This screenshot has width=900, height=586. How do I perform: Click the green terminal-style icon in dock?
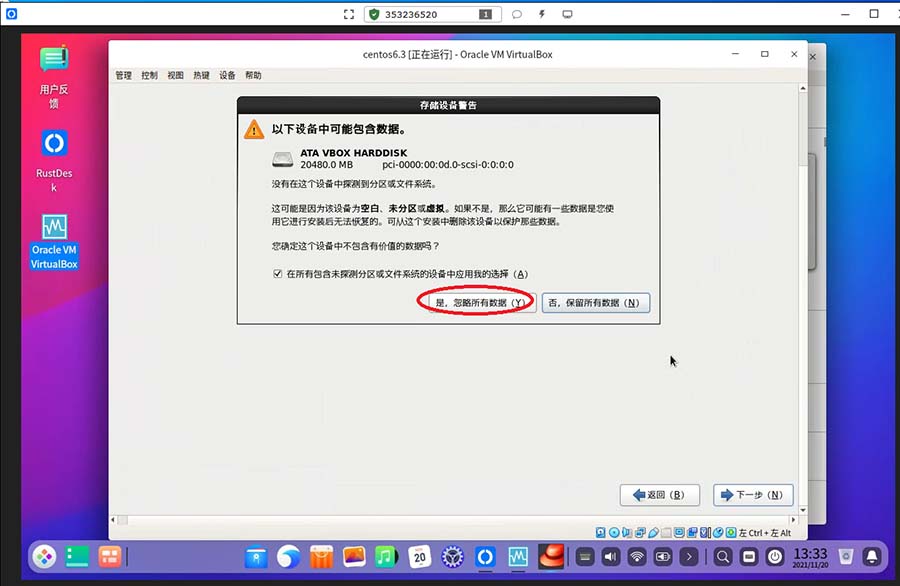click(77, 556)
